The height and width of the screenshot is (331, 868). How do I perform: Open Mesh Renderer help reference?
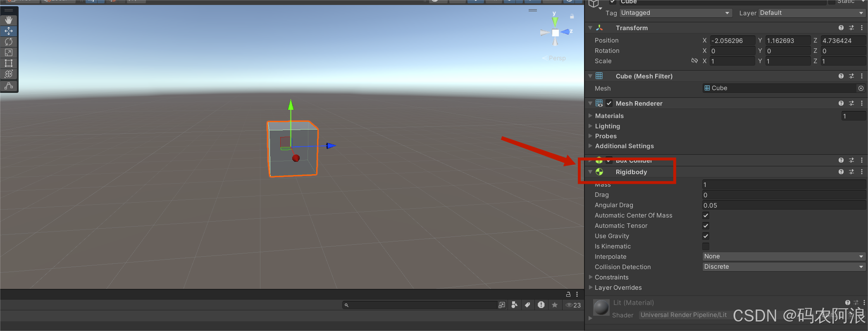841,103
